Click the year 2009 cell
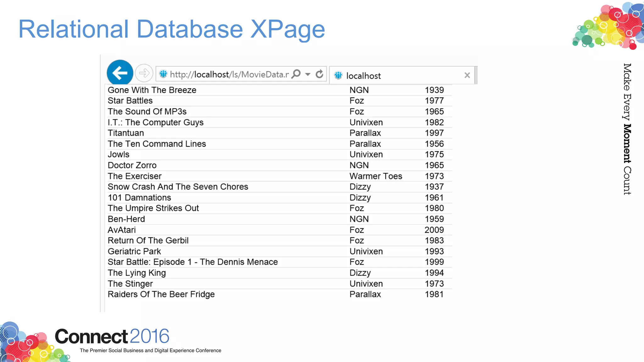This screenshot has width=644, height=362. coord(434,230)
